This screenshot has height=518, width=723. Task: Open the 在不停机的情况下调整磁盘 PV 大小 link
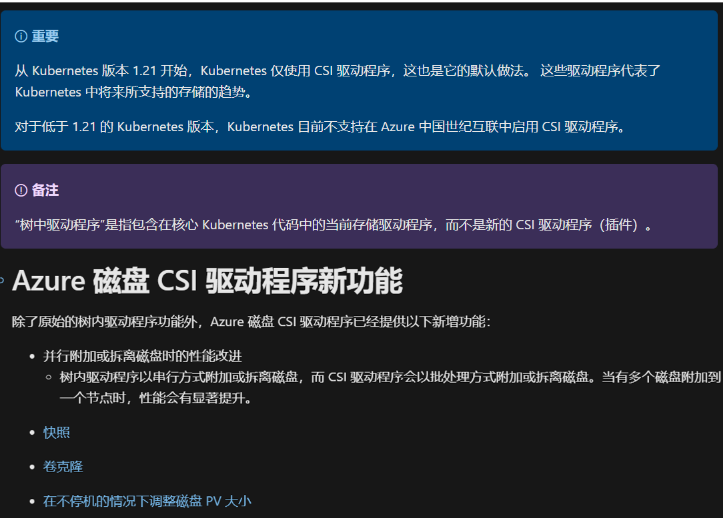pyautogui.click(x=147, y=501)
